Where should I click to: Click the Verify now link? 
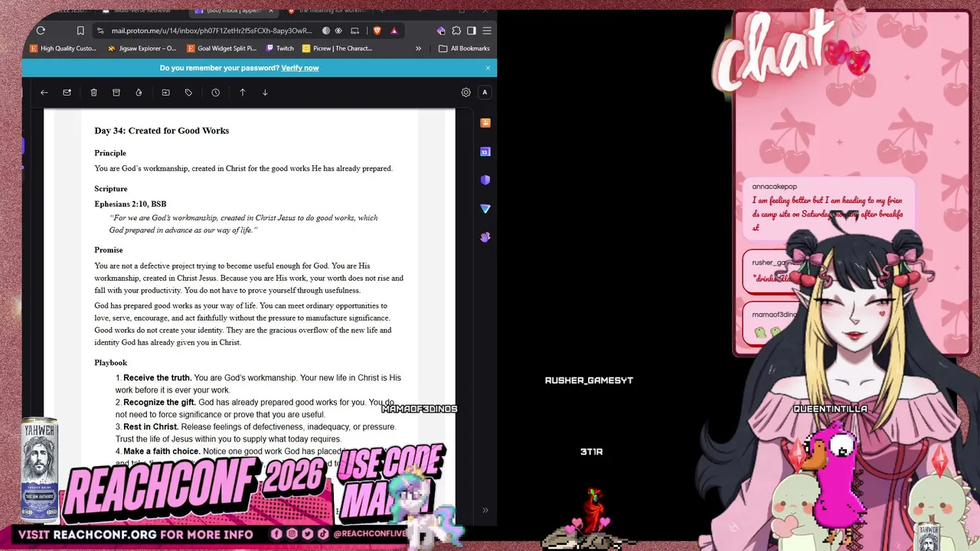300,68
